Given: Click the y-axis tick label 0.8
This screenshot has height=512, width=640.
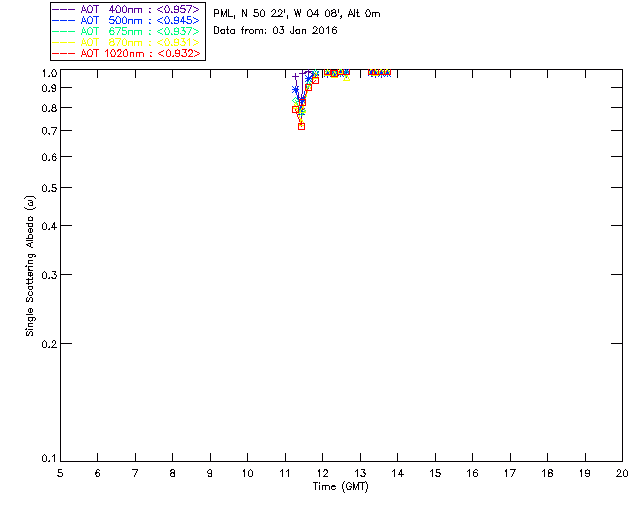Looking at the screenshot, I should [x=49, y=108].
